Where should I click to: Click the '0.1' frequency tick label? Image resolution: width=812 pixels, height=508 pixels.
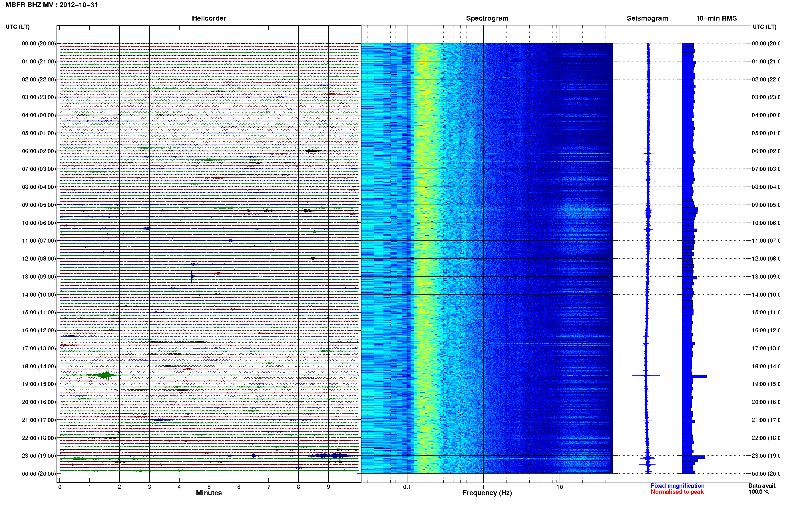click(x=407, y=487)
